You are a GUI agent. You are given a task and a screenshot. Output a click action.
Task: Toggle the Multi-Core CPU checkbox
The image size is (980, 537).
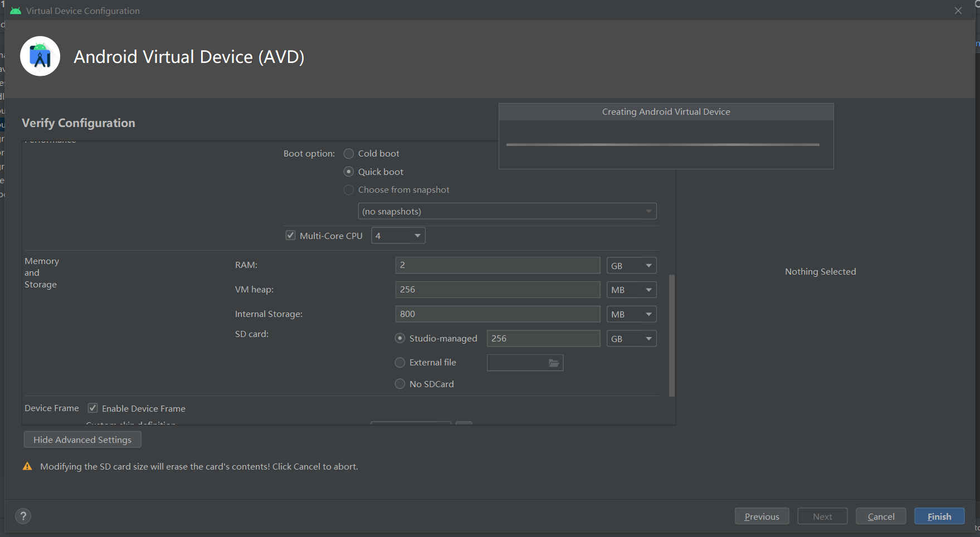pyautogui.click(x=290, y=235)
